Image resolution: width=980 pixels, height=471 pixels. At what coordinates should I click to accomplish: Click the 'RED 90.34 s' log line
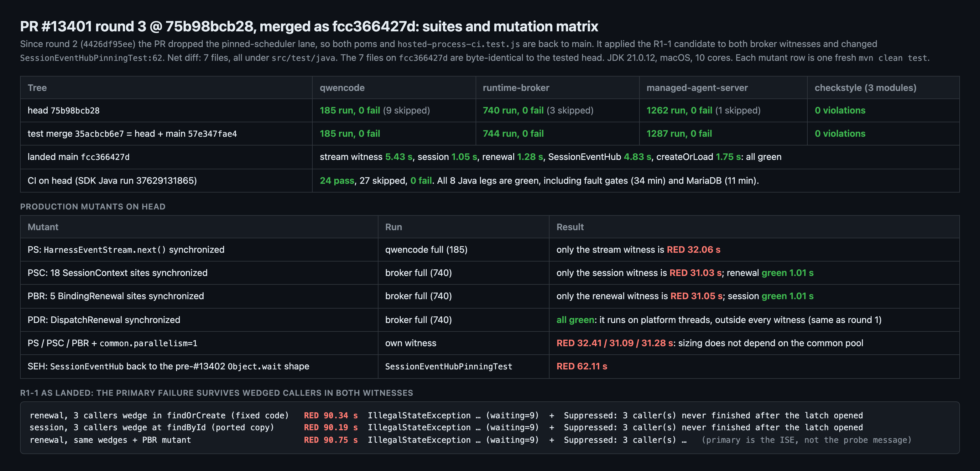coord(446,415)
